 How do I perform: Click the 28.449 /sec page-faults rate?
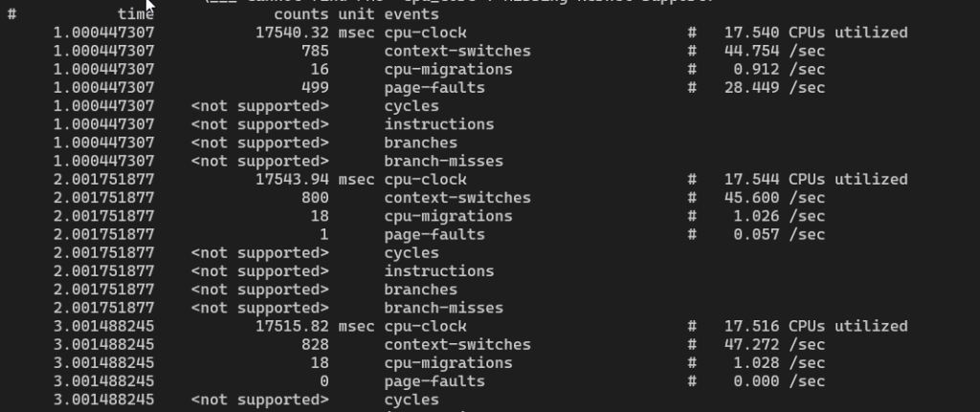coord(774,87)
